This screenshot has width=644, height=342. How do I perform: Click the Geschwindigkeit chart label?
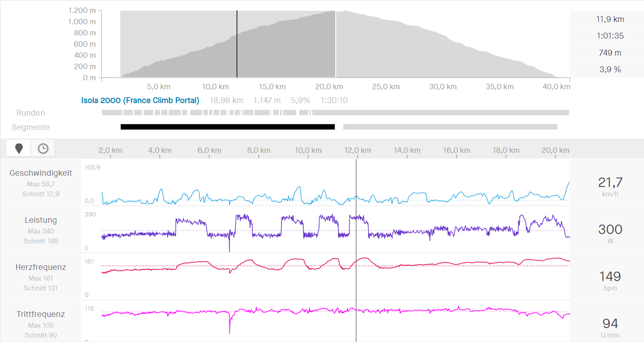coord(41,173)
